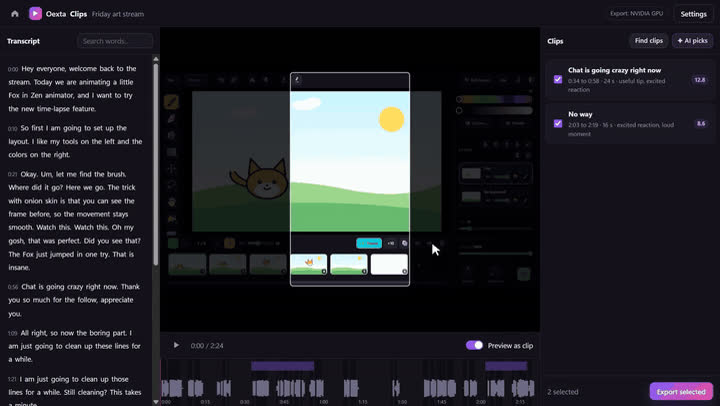The height and width of the screenshot is (406, 720).
Task: Click the fox character in the video preview
Action: click(259, 179)
